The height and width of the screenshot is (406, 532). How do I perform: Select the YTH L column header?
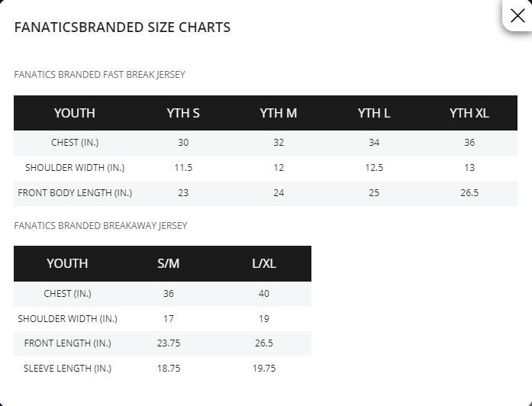(374, 113)
